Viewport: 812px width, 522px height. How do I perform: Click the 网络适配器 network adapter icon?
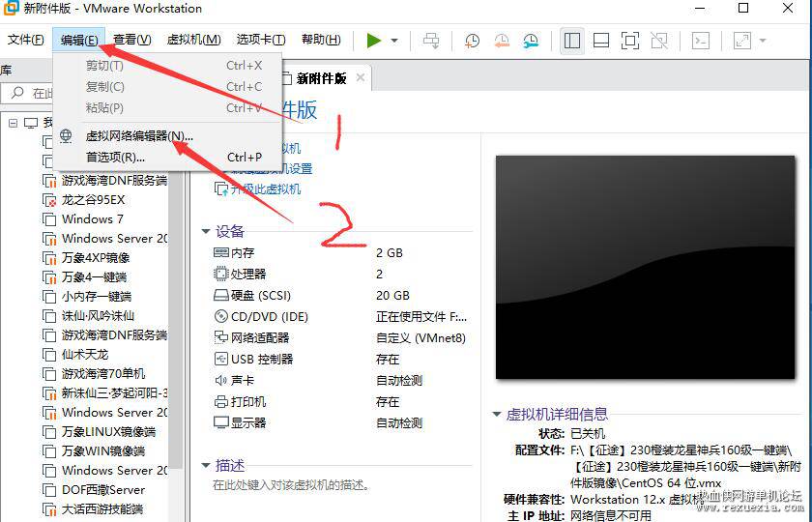coord(221,337)
